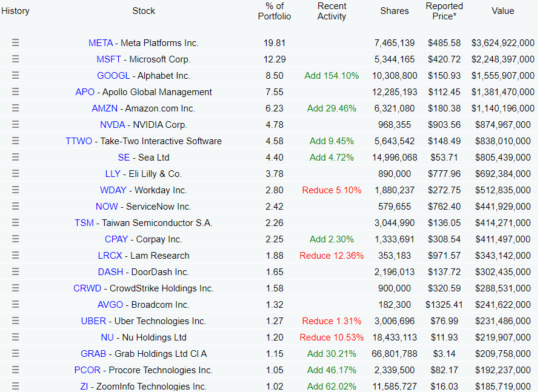Select the 66,801,788 shares cell
Viewport: 540px width, 392px height.
tap(395, 353)
